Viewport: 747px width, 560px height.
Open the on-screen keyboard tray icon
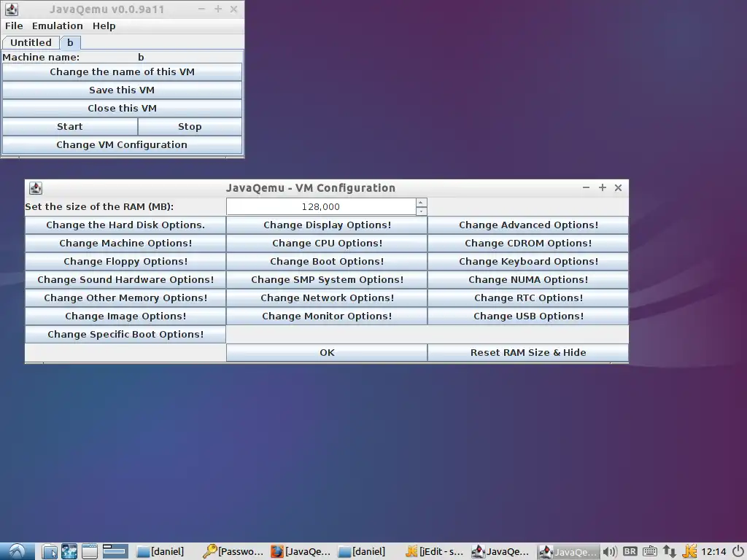[x=650, y=551]
